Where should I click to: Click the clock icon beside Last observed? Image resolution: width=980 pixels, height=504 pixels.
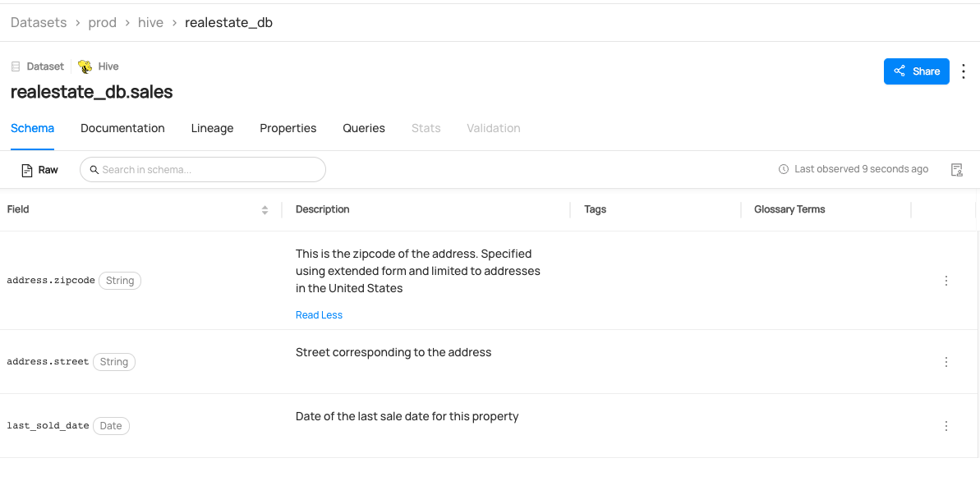pos(782,169)
